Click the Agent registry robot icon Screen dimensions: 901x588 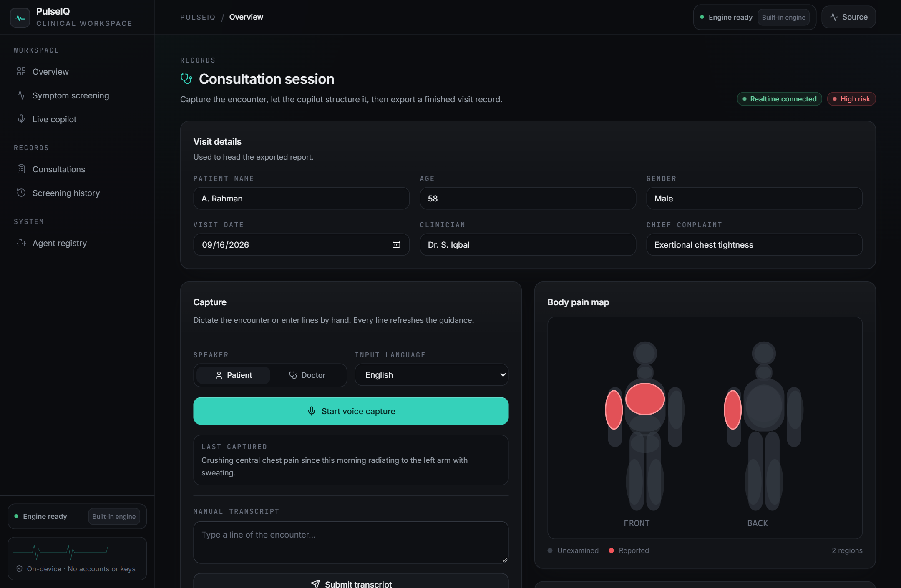(x=21, y=243)
